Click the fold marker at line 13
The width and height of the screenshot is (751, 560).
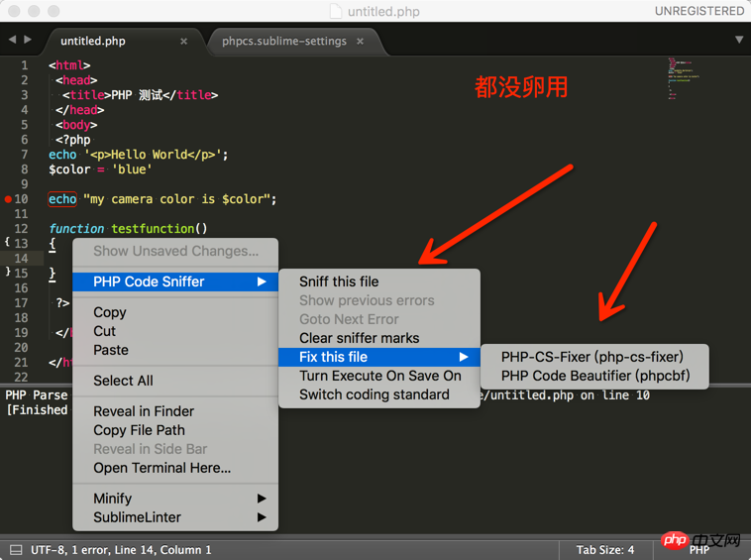click(x=7, y=242)
